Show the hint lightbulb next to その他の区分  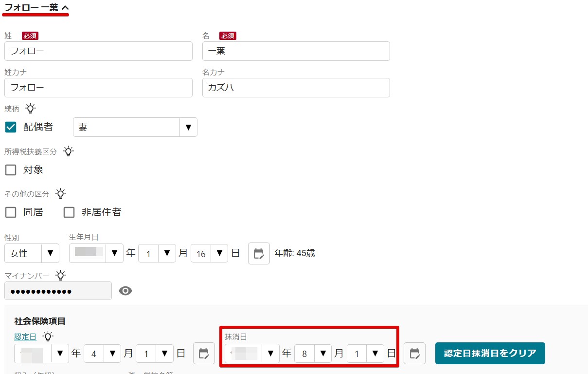[x=60, y=194]
